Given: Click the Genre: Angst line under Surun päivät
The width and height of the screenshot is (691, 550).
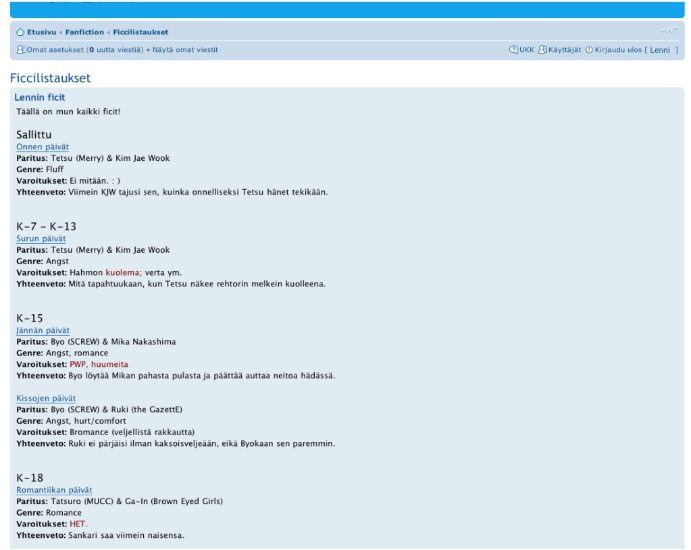Looking at the screenshot, I should [x=42, y=261].
